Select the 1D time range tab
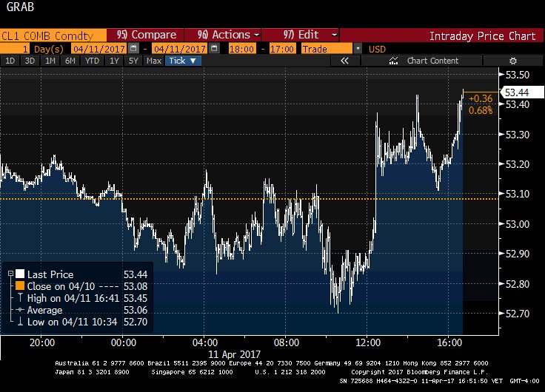545x392 pixels. tap(10, 61)
